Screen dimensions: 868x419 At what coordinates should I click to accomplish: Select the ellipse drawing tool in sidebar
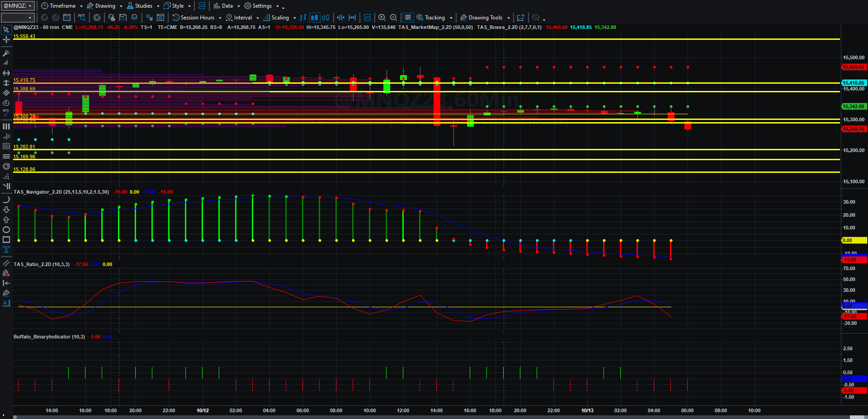6,230
